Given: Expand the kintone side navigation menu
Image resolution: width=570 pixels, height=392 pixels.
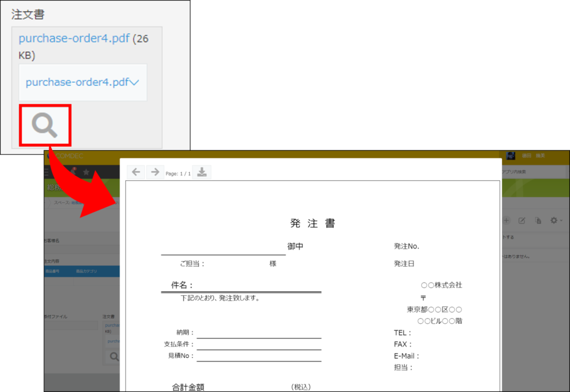Looking at the screenshot, I should (47, 172).
